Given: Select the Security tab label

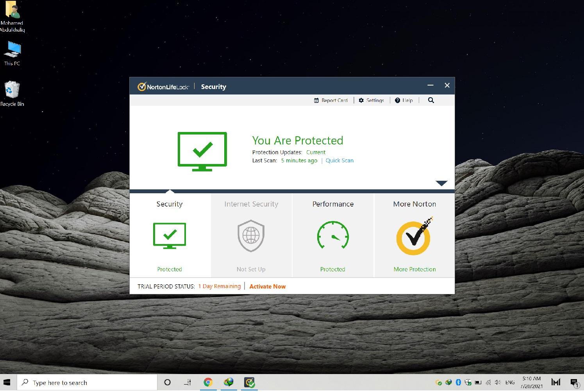Looking at the screenshot, I should 170,204.
